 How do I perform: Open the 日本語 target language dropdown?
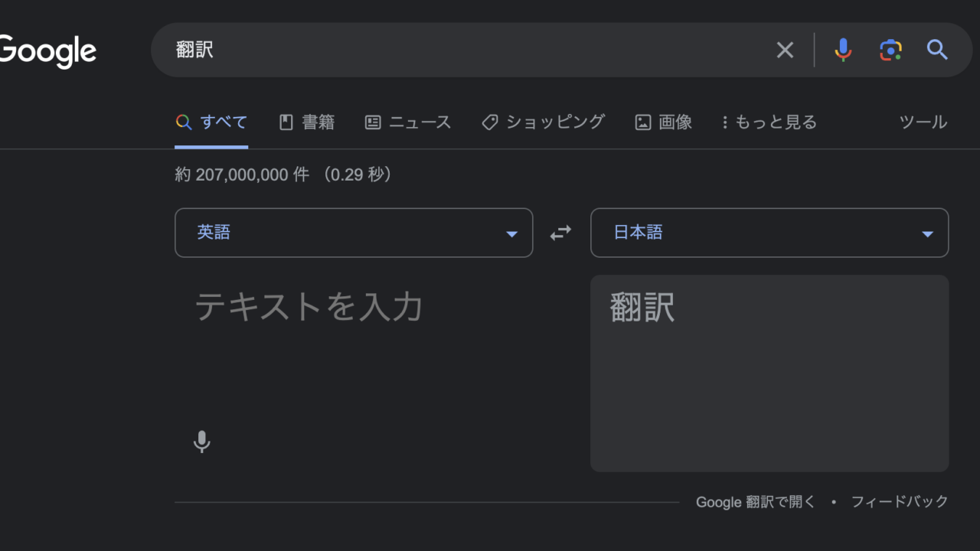tap(769, 233)
